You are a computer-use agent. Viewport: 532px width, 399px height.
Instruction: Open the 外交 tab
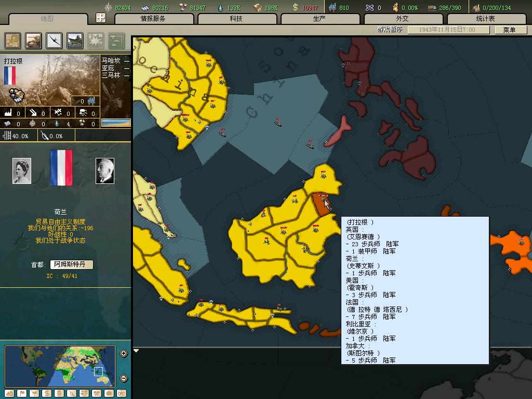tap(403, 19)
